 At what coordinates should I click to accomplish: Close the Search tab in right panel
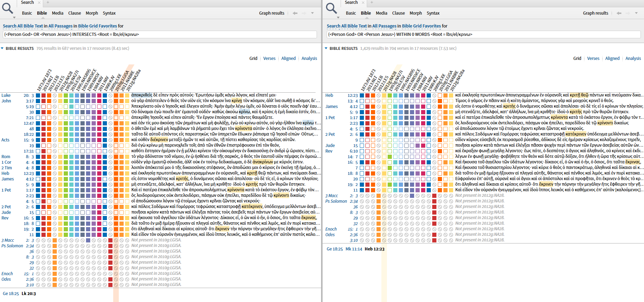pos(363,2)
